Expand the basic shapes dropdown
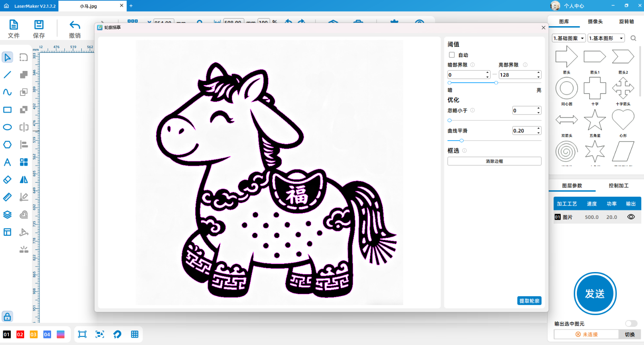Viewport: 644px width, 345px height. [606, 38]
